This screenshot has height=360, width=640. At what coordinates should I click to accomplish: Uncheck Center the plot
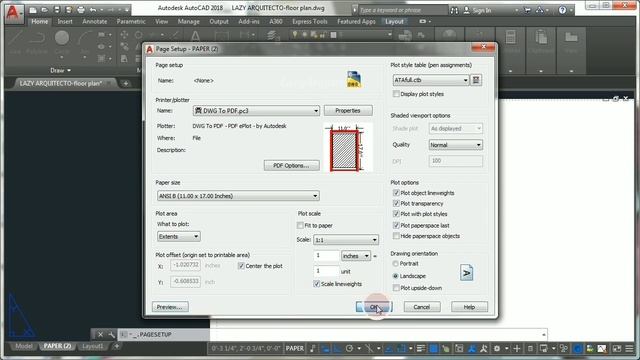[241, 266]
